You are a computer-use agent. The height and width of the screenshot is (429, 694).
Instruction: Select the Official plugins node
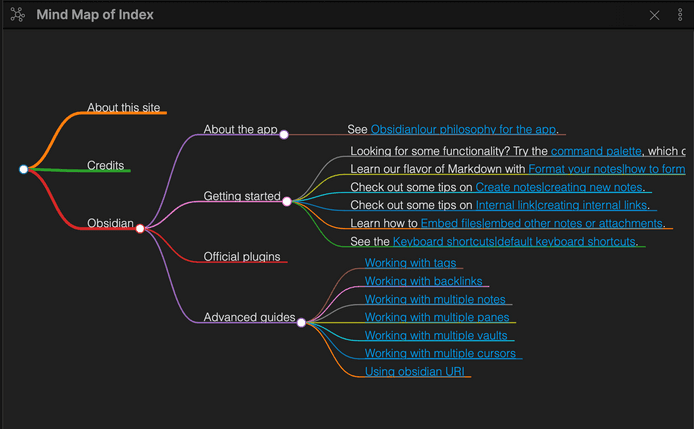click(242, 256)
